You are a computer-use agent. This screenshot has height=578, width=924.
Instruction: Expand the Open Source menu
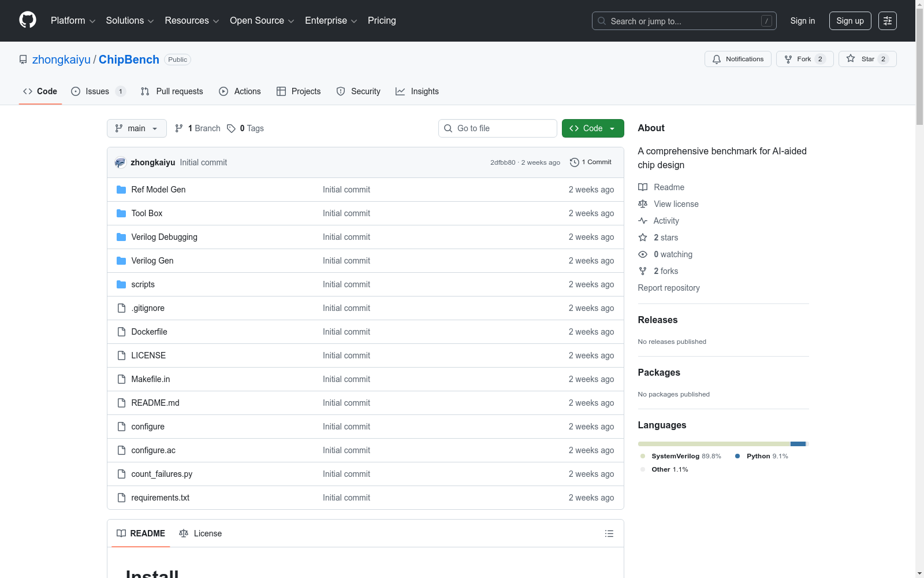click(262, 21)
